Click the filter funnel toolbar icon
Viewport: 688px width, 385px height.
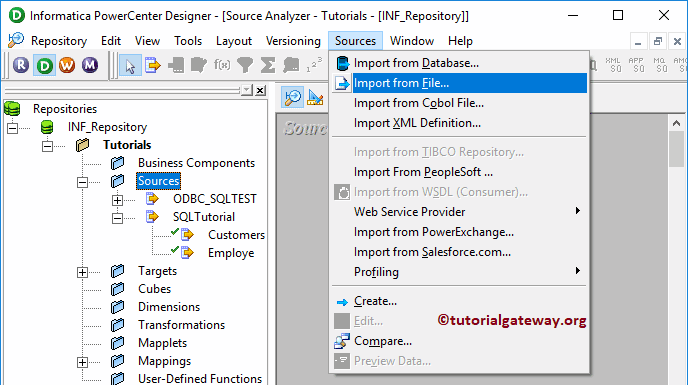245,65
